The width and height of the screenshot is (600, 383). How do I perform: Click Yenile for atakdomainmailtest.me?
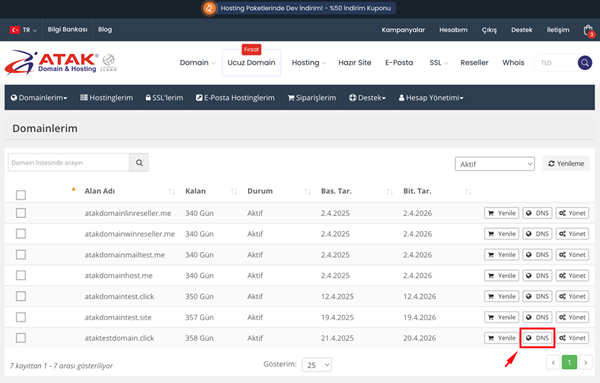[x=502, y=255]
